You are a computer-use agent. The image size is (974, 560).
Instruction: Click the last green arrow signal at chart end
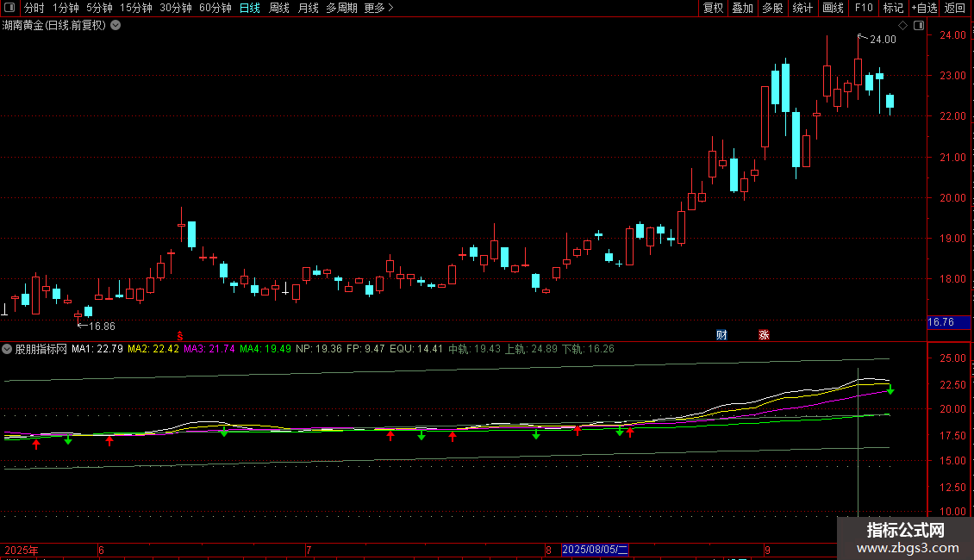pyautogui.click(x=890, y=390)
